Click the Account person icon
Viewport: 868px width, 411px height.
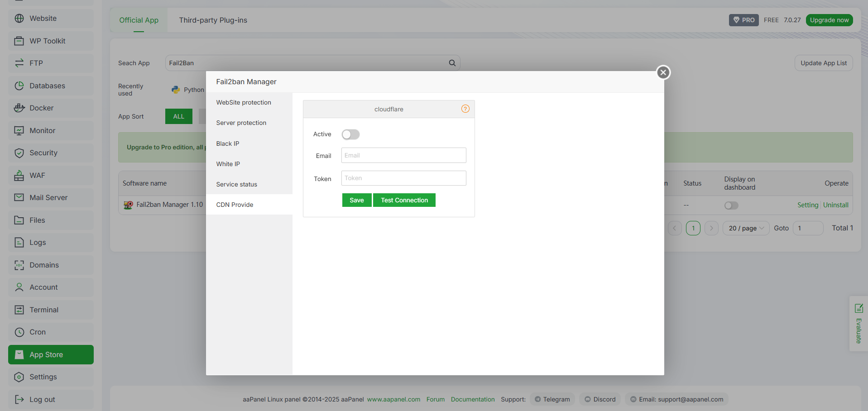coord(19,287)
